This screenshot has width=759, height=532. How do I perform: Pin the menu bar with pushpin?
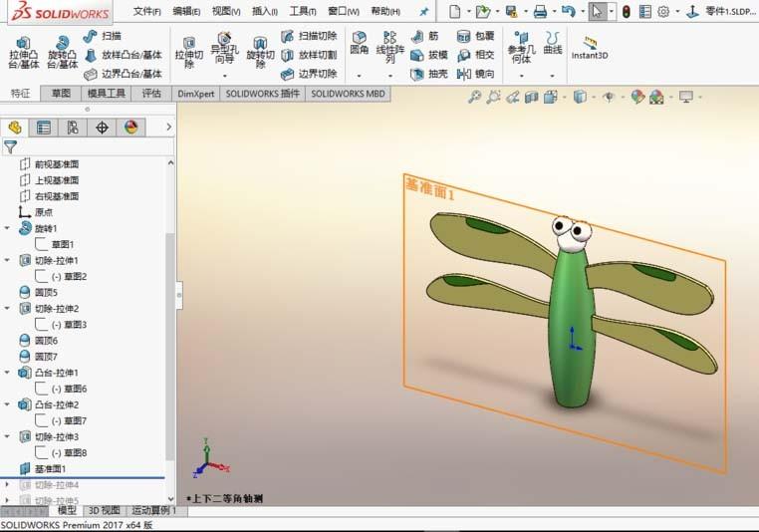coord(424,12)
